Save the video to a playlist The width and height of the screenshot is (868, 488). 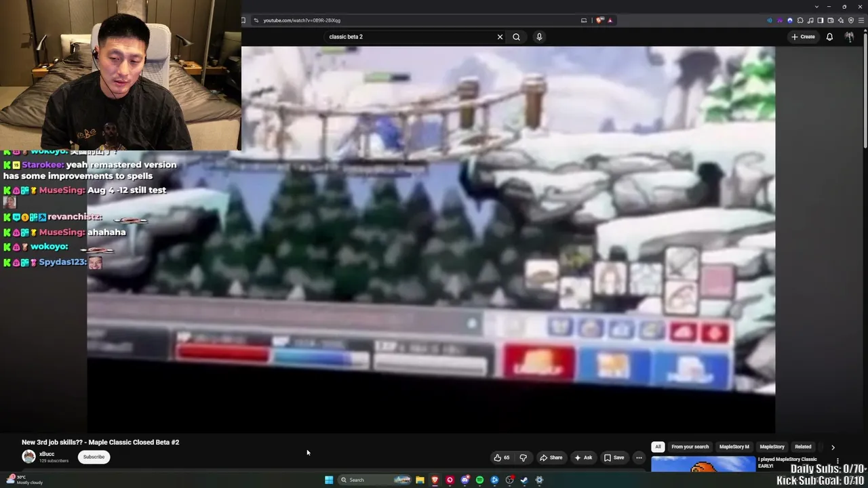[614, 457]
